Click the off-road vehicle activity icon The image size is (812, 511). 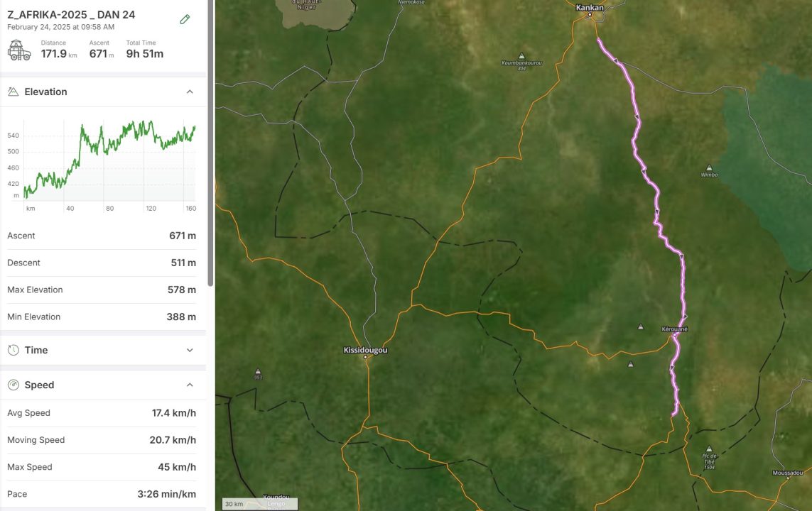pyautogui.click(x=19, y=50)
